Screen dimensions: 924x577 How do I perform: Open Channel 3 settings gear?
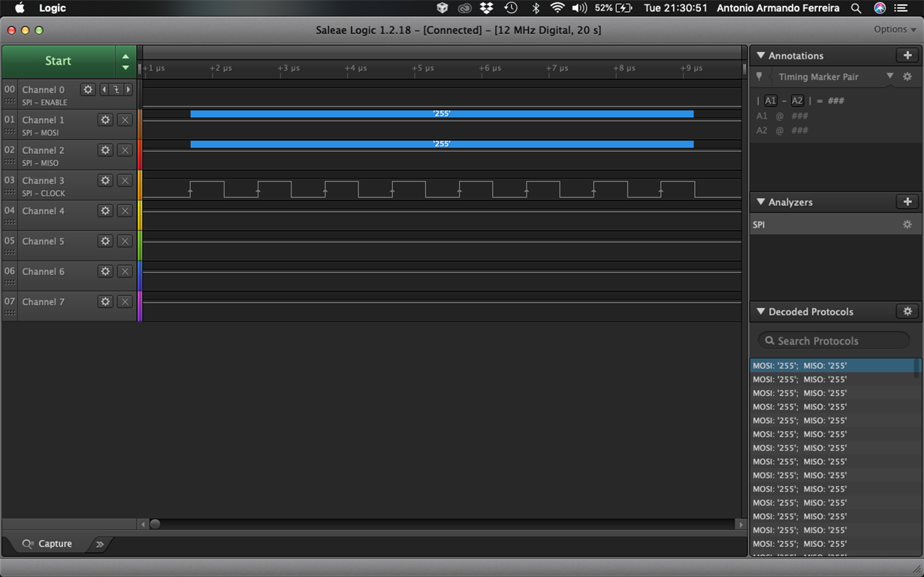point(105,180)
